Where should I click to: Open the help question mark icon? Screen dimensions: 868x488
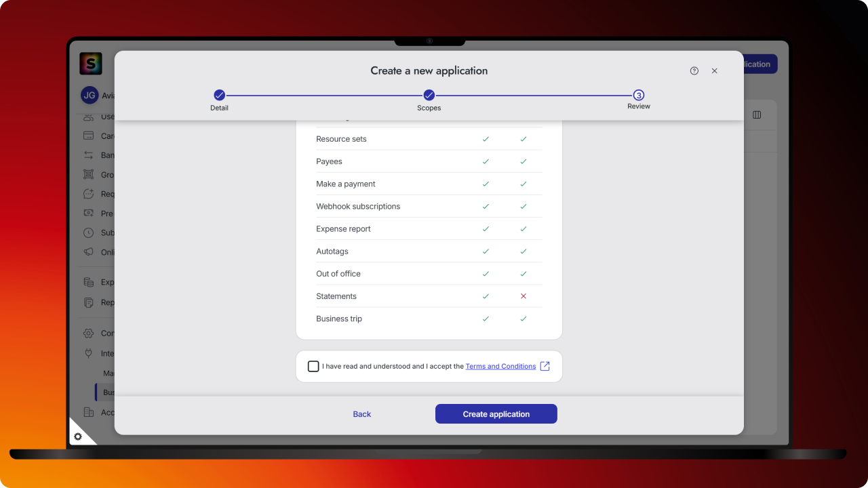694,70
